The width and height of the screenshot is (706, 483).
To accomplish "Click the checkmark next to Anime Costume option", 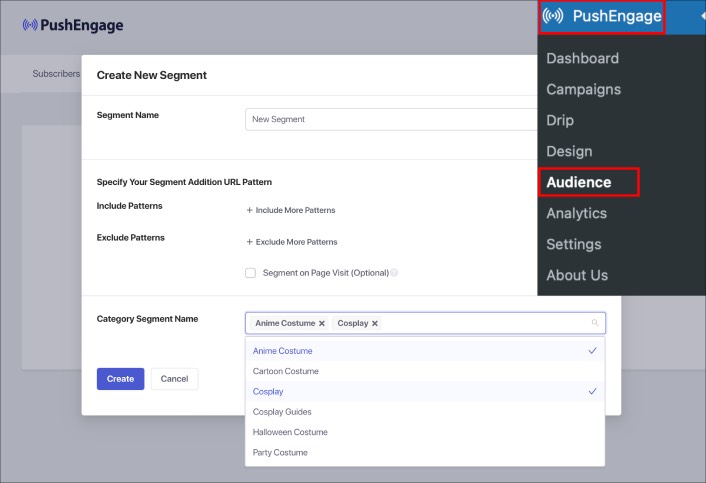I will click(x=592, y=350).
